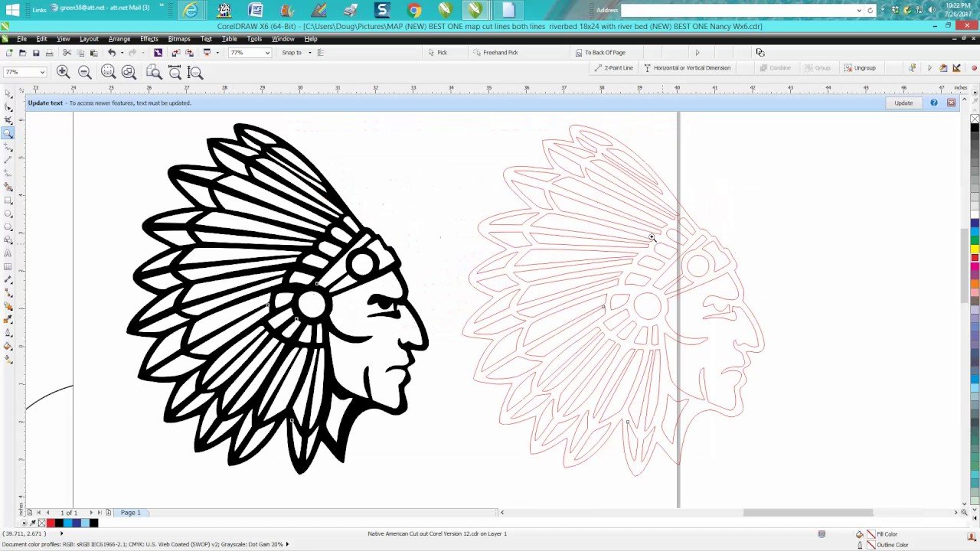Open Internet Explorer from the Windows taskbar
The width and height of the screenshot is (980, 551).
click(x=191, y=10)
